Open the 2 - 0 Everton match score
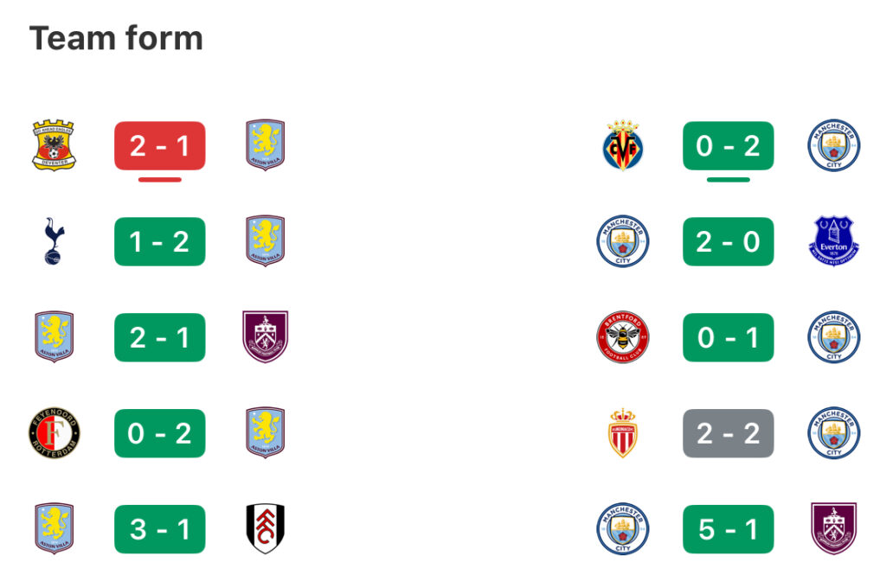Screen dimensions: 886x588 click(729, 241)
